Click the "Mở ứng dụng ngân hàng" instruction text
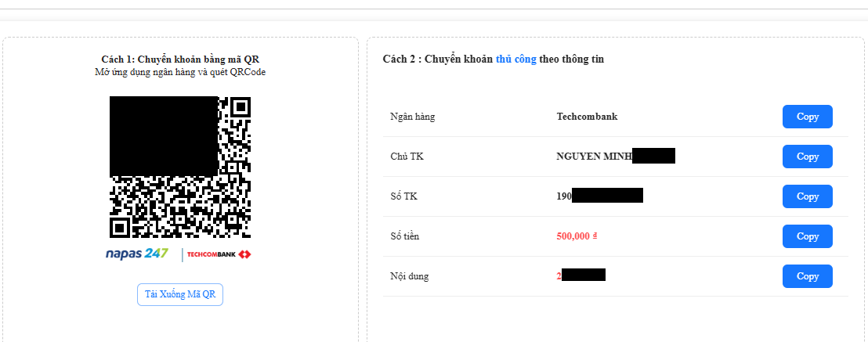This screenshot has height=342, width=868. [x=180, y=72]
